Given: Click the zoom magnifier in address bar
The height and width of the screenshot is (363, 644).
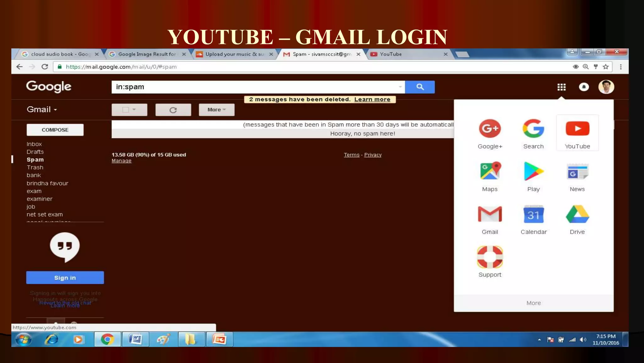Looking at the screenshot, I should [x=586, y=67].
